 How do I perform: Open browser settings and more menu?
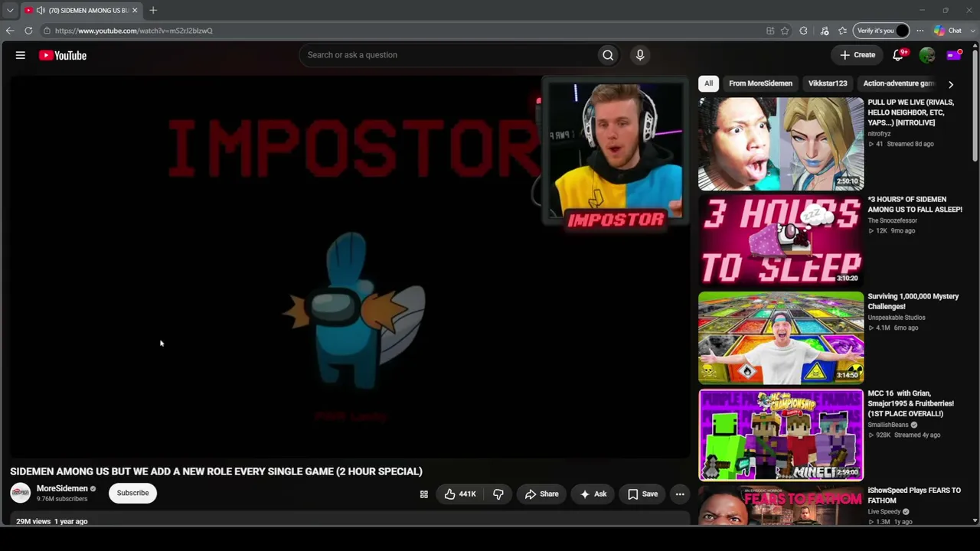[920, 31]
